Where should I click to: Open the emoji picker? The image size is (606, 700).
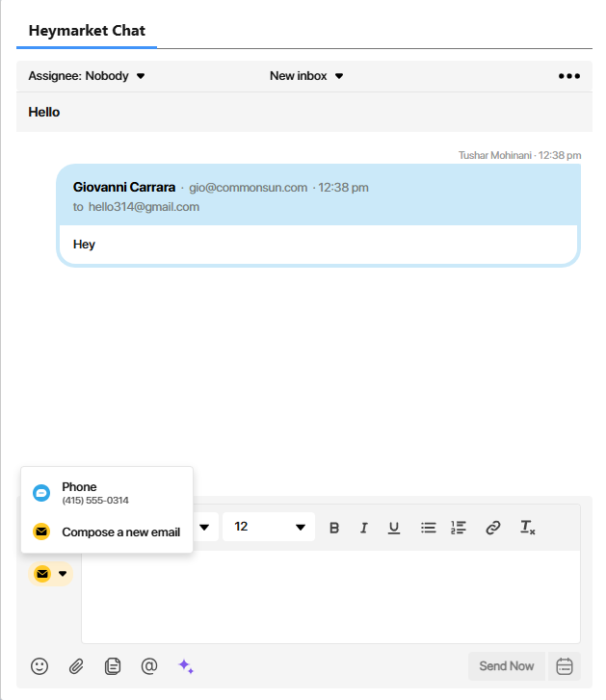[x=40, y=665]
